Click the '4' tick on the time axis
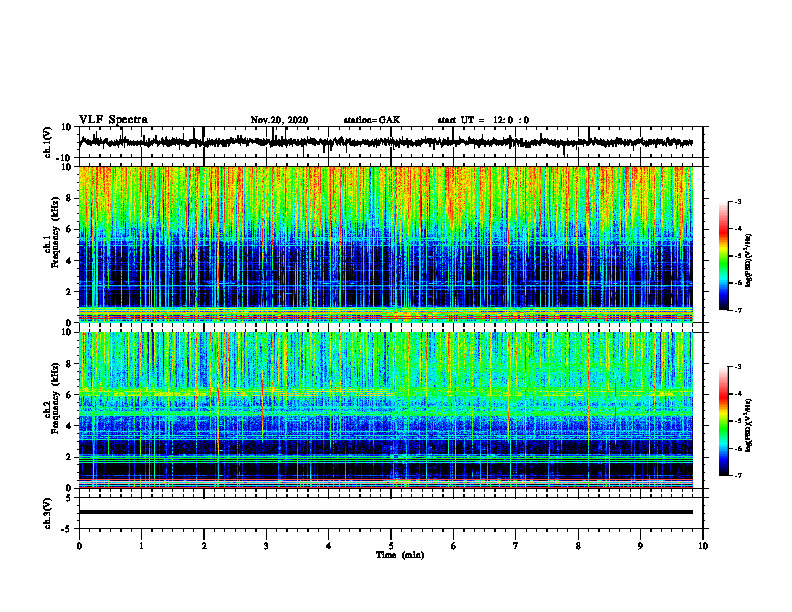 click(x=329, y=546)
